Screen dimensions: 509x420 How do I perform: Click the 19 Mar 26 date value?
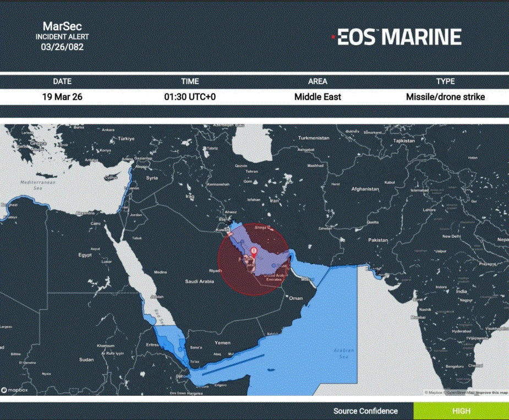pos(62,97)
